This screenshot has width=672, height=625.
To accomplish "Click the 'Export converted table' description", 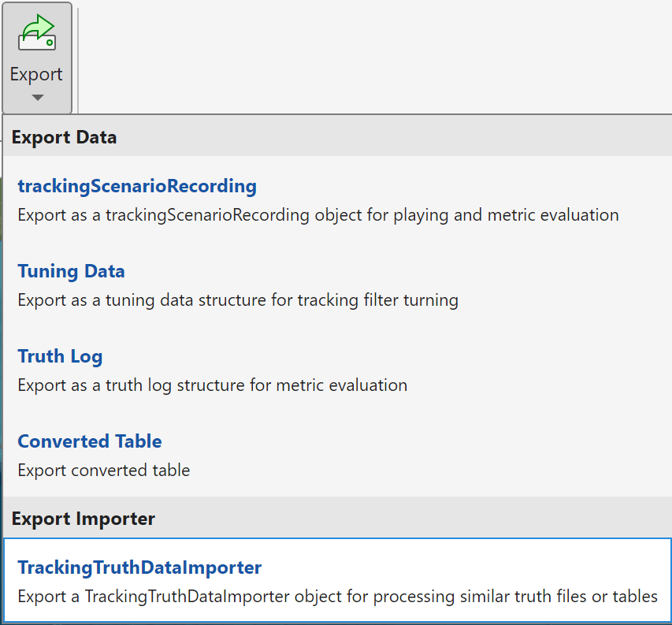I will pyautogui.click(x=103, y=471).
